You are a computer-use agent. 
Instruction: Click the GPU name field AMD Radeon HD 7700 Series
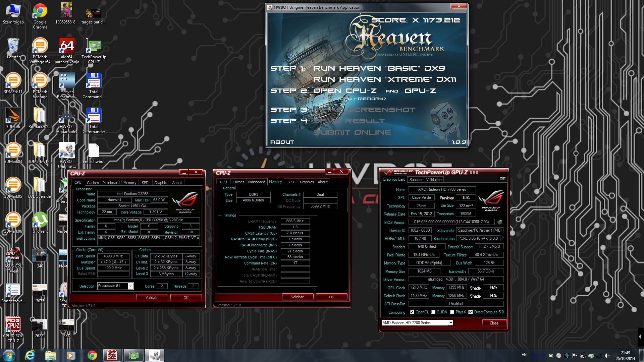tap(442, 189)
